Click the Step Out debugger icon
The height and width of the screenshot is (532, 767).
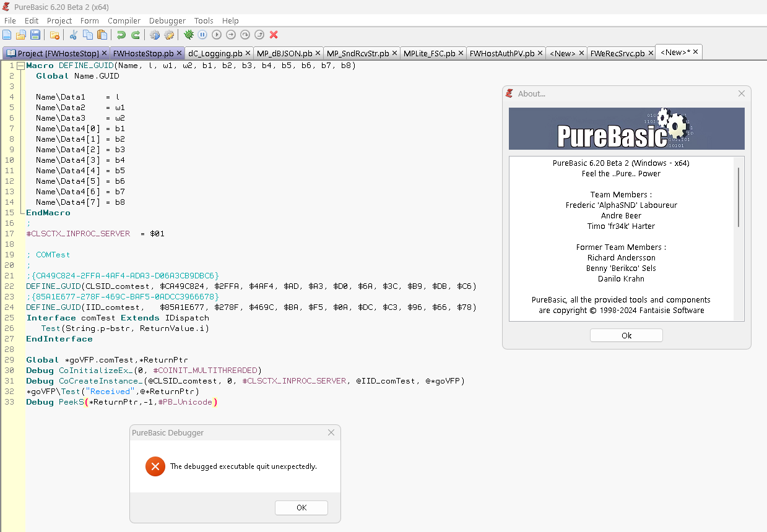[259, 35]
